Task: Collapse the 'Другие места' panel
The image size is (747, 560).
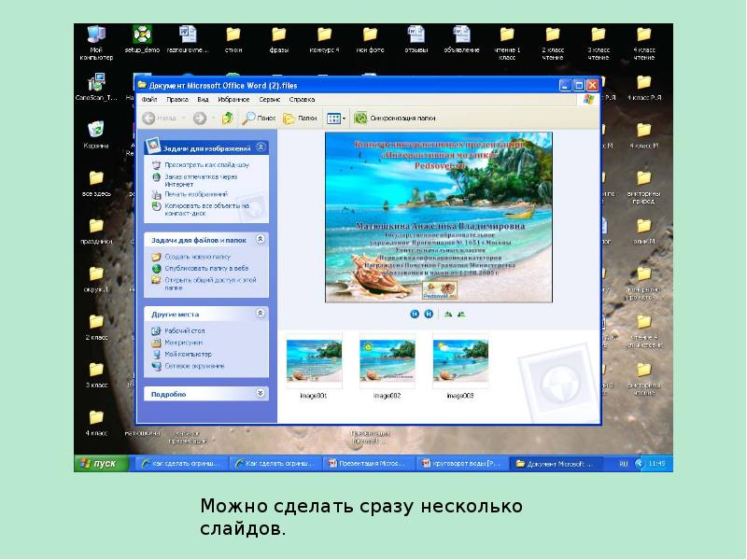Action: [262, 315]
